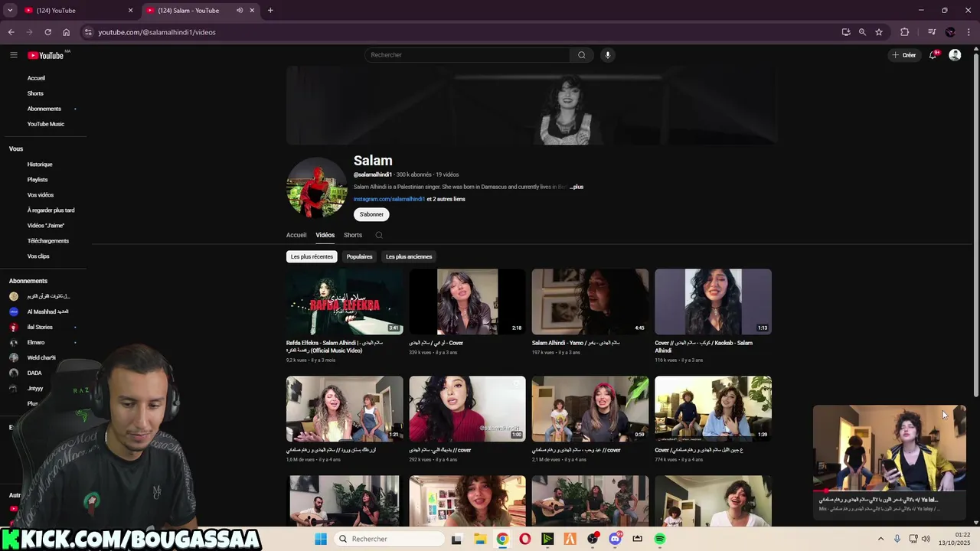Open 'et 2 autres liens' links list
The width and height of the screenshot is (980, 551).
(446, 199)
